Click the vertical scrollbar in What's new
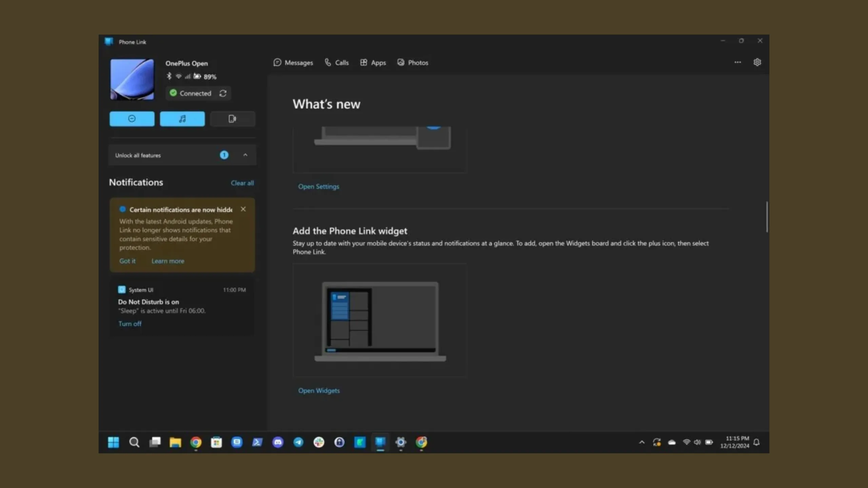Image resolution: width=868 pixels, height=488 pixels. pos(767,217)
